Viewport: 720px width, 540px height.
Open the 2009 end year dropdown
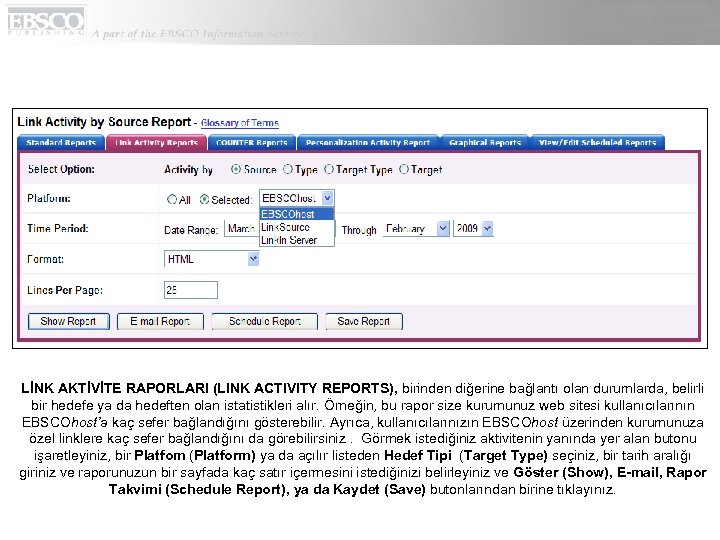pos(473,228)
